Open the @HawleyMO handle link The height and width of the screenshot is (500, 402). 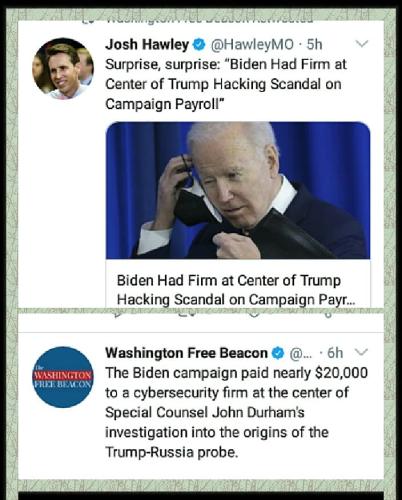tap(252, 45)
